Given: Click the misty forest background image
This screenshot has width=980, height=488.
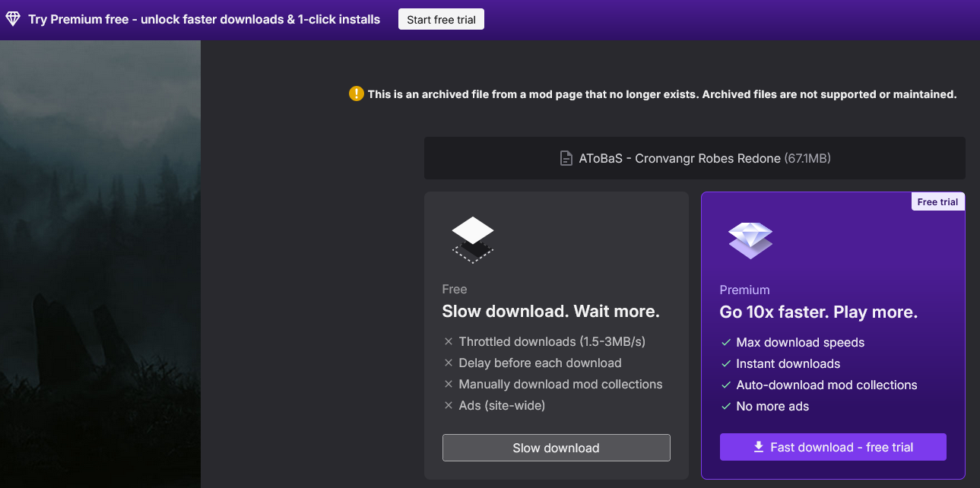Looking at the screenshot, I should click(100, 264).
